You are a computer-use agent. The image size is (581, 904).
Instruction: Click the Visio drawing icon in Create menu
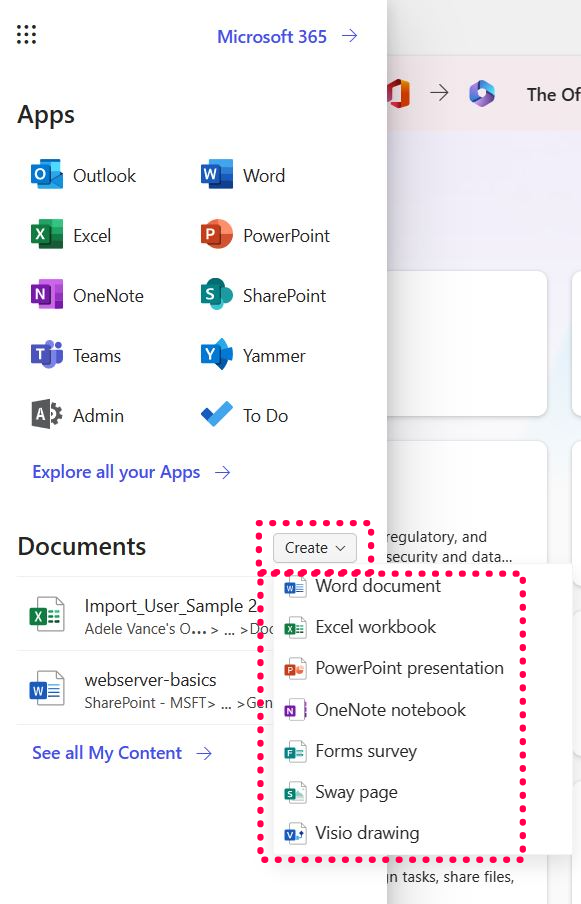point(295,834)
